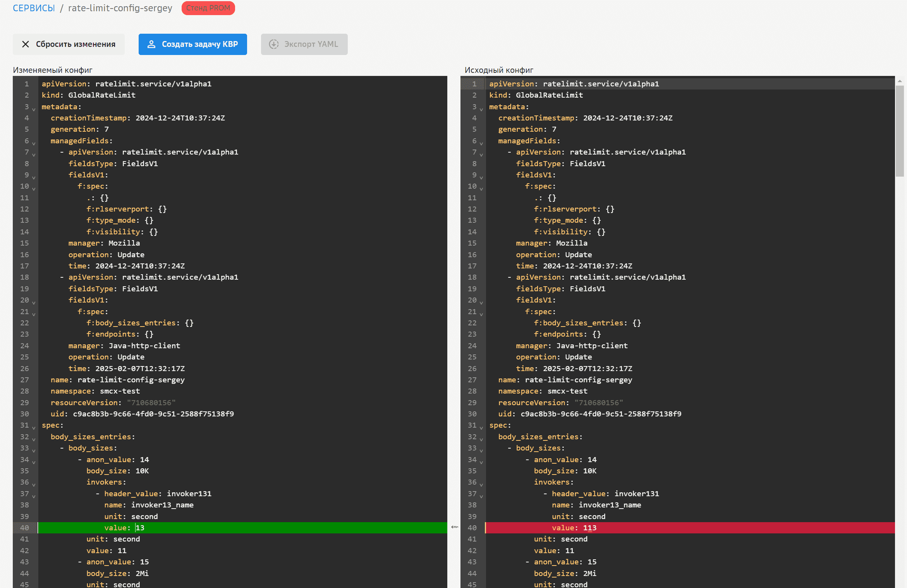The width and height of the screenshot is (907, 588).
Task: Click the right editor vertical scrollbar thumb
Action: point(899,132)
